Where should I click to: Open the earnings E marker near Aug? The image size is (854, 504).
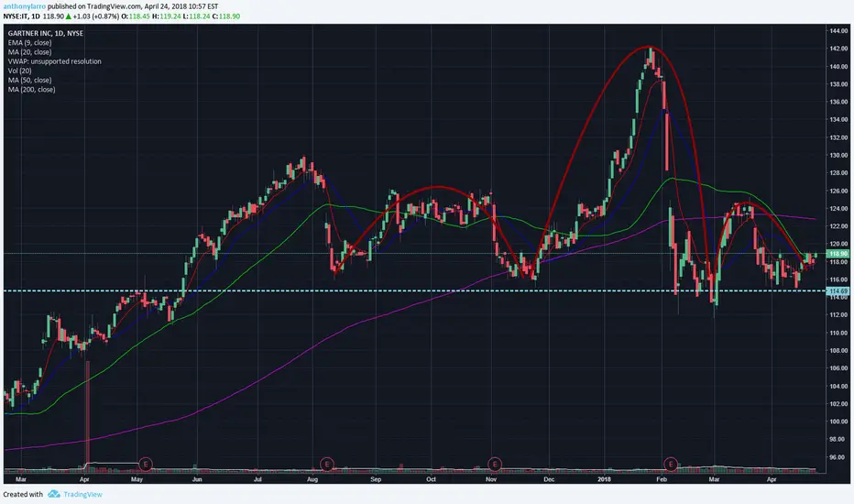(x=327, y=465)
